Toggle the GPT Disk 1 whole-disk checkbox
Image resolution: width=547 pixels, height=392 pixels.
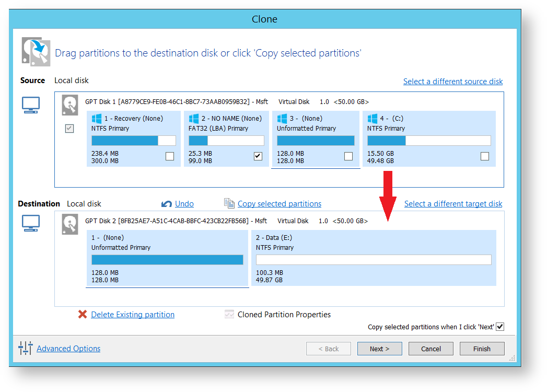pyautogui.click(x=69, y=129)
